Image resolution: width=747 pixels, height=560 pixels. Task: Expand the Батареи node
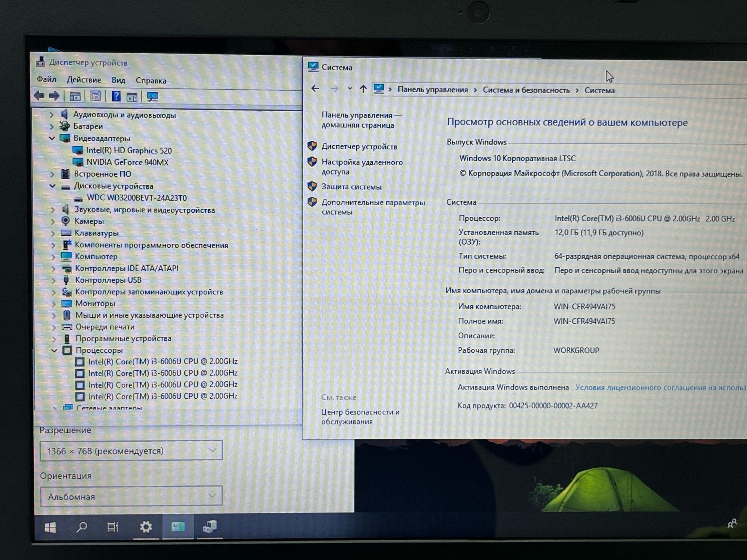point(52,127)
